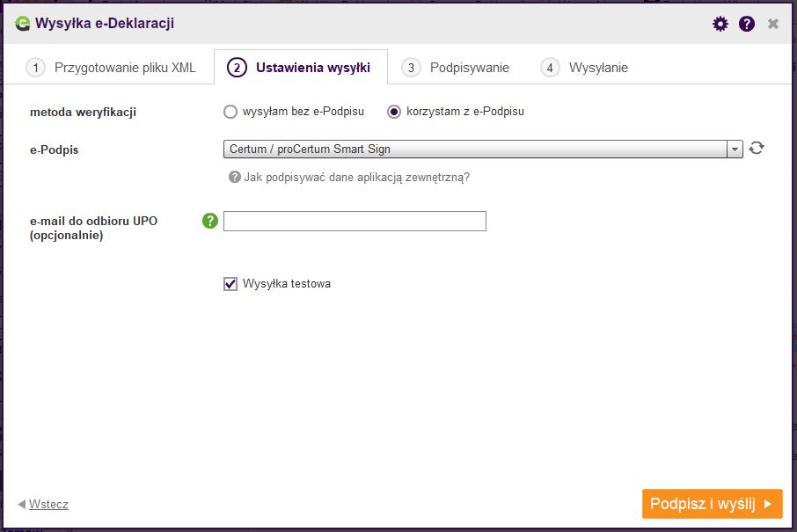Click green help icon for UPO e-mail
Image resolution: width=797 pixels, height=532 pixels.
tap(210, 221)
